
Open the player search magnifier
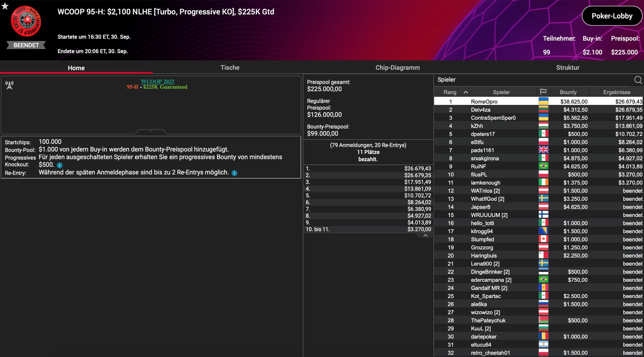click(x=638, y=80)
